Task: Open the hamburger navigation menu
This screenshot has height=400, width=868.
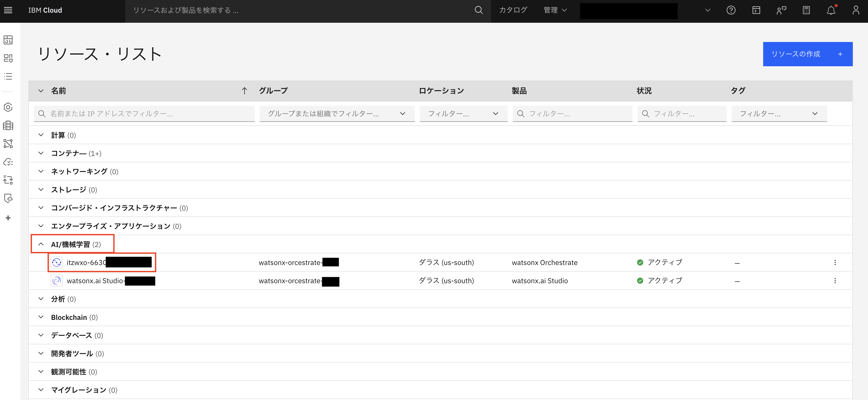Action: [x=8, y=10]
